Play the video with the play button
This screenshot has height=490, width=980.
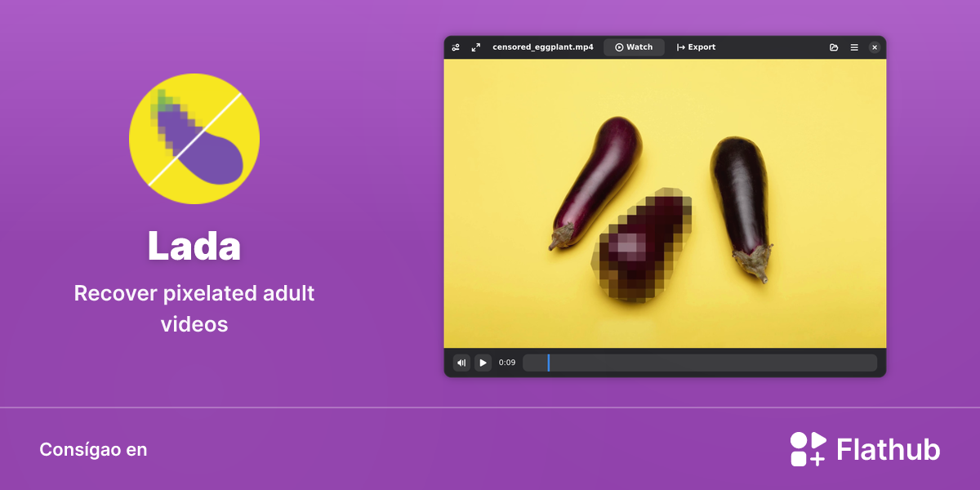(483, 363)
